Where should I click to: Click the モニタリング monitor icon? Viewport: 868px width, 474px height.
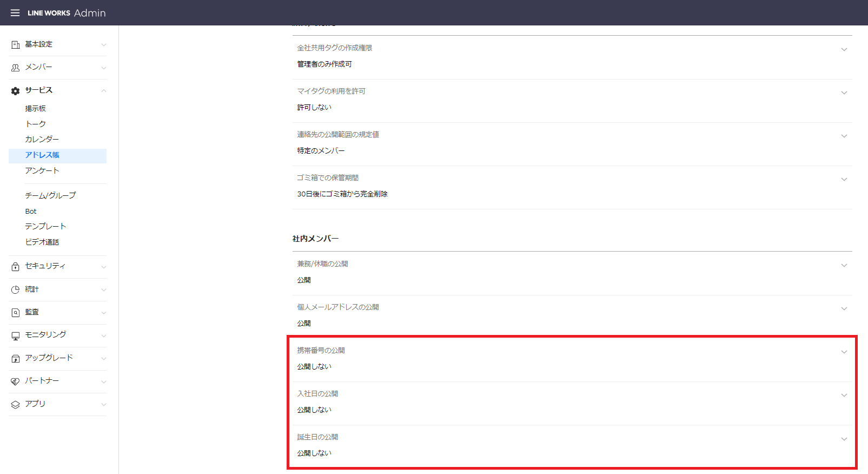pyautogui.click(x=16, y=335)
